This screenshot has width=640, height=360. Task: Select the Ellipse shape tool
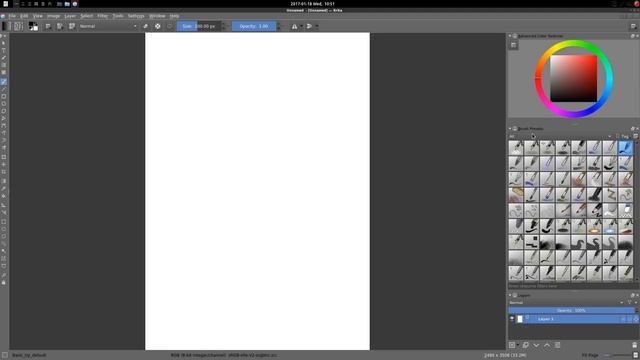(x=4, y=104)
